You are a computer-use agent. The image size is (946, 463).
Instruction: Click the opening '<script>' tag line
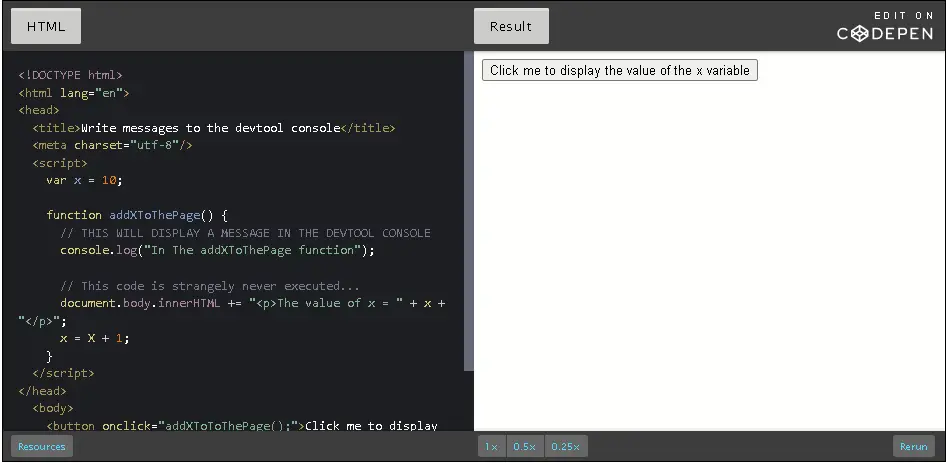click(60, 163)
